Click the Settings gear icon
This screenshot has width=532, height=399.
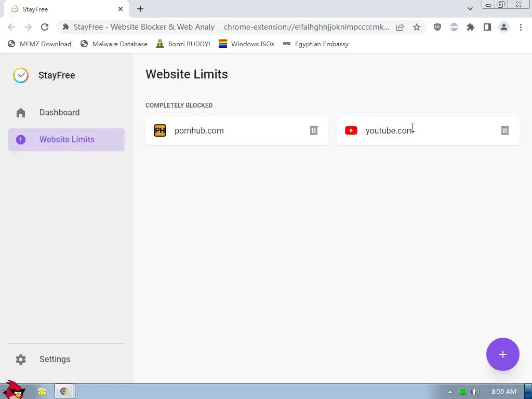point(21,360)
